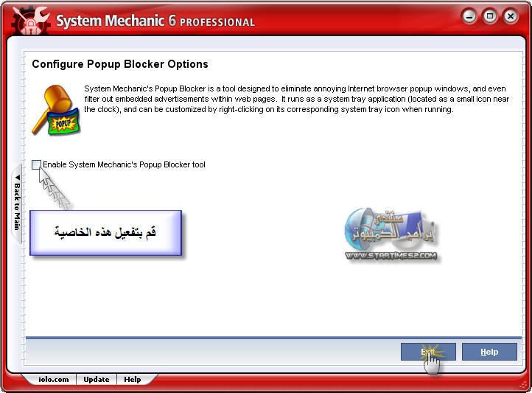Open the Help tab at bottom
532x393 pixels.
click(x=133, y=380)
